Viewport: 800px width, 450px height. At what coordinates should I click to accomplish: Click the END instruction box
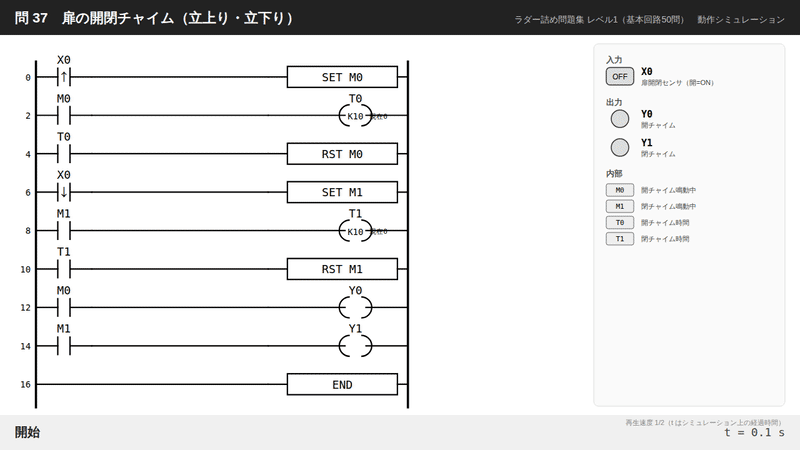pyautogui.click(x=342, y=385)
